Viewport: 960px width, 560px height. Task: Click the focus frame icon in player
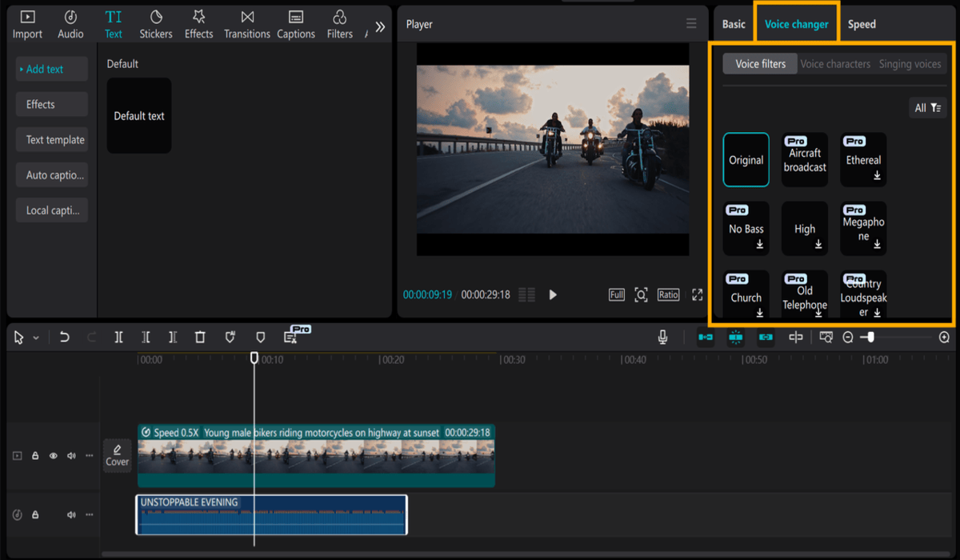tap(641, 294)
